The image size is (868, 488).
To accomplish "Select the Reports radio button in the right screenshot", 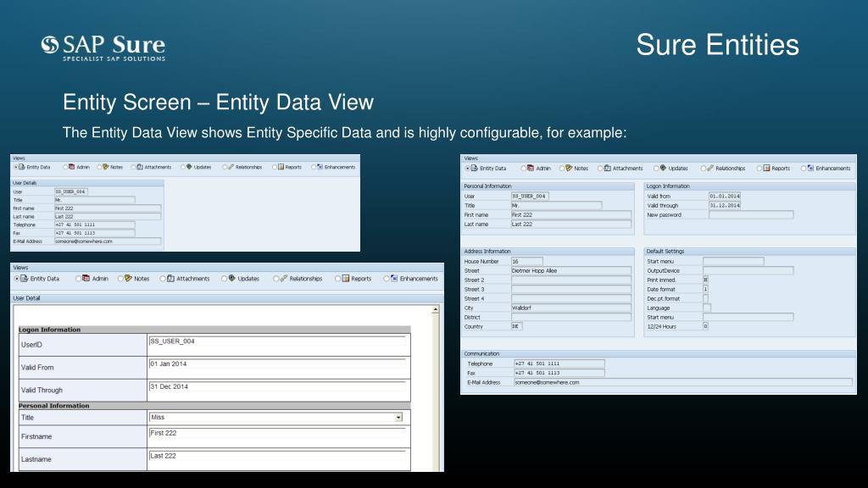I will (759, 169).
